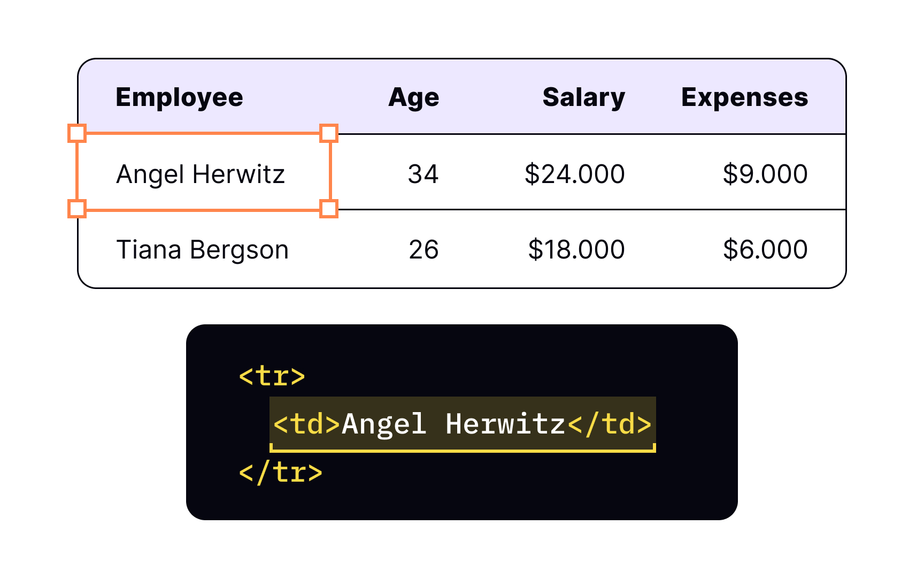924x578 pixels.
Task: Click the closing </tr> tag in code
Action: pyautogui.click(x=280, y=473)
